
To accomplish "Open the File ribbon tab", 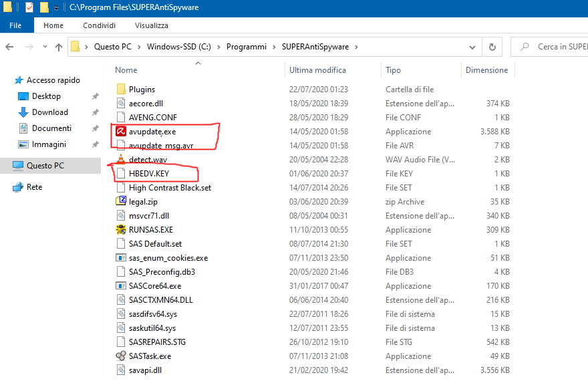I will click(x=15, y=25).
